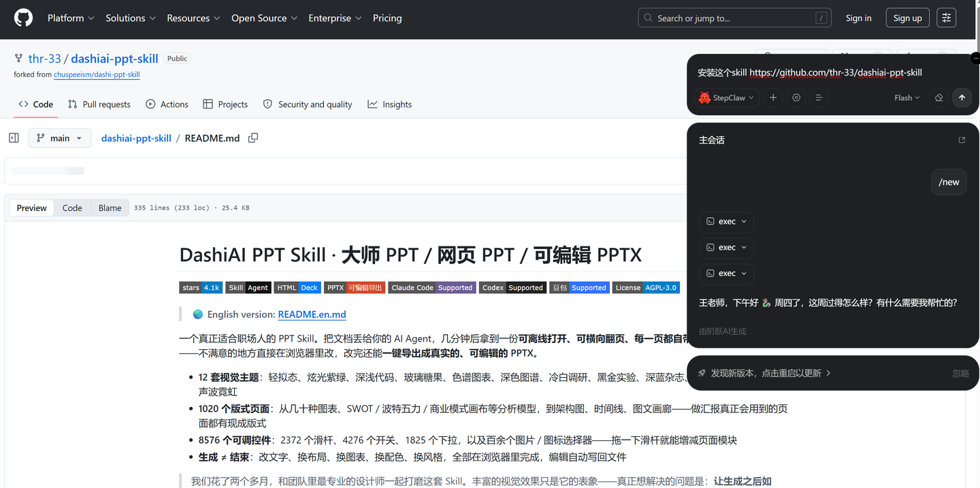
Task: Open the Flash model dropdown
Action: [x=906, y=98]
